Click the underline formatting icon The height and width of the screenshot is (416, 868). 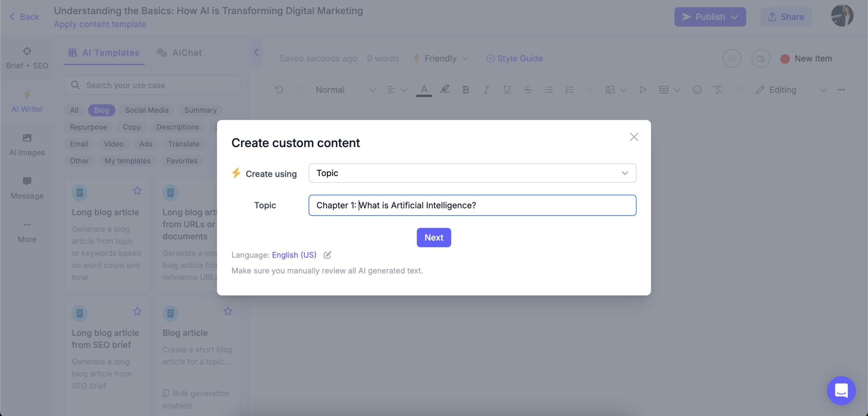point(507,90)
